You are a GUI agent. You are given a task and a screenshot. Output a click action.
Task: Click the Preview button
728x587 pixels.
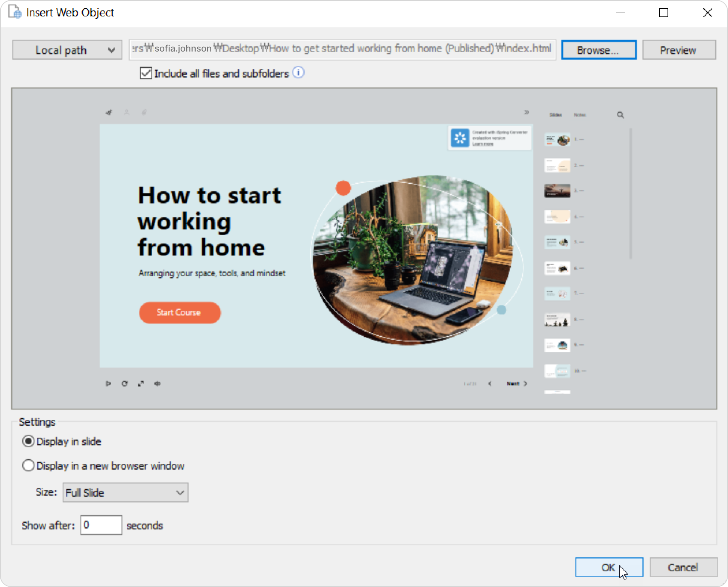[679, 50]
